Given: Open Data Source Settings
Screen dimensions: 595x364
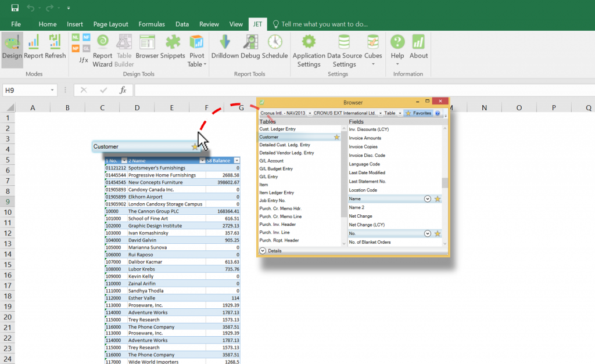Looking at the screenshot, I should coord(345,51).
